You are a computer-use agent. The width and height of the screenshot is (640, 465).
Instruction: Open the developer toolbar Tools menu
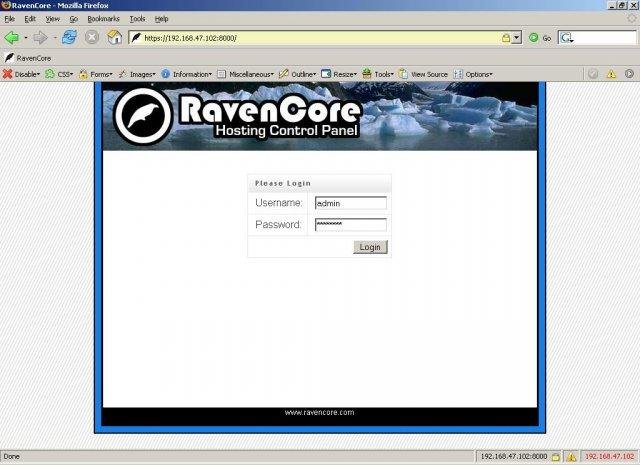tap(378, 74)
